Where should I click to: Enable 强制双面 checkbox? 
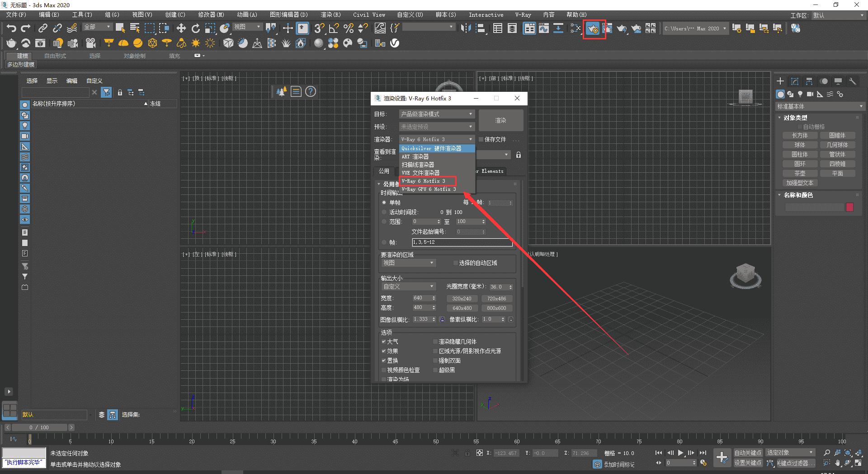(435, 360)
